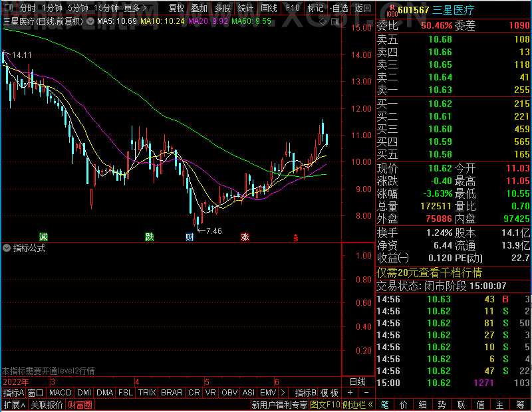Open 新用户福利专享 promotion

point(279,405)
